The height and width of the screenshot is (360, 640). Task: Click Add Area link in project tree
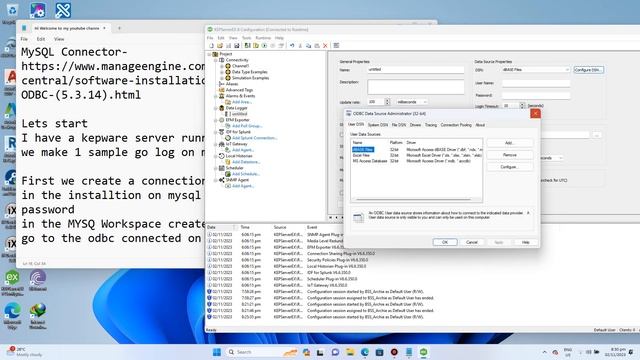coord(242,102)
